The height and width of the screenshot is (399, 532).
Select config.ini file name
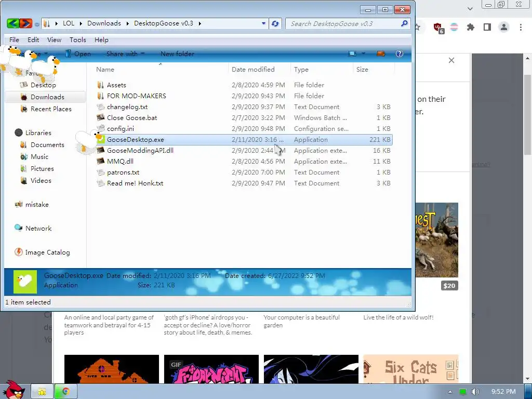coord(121,129)
